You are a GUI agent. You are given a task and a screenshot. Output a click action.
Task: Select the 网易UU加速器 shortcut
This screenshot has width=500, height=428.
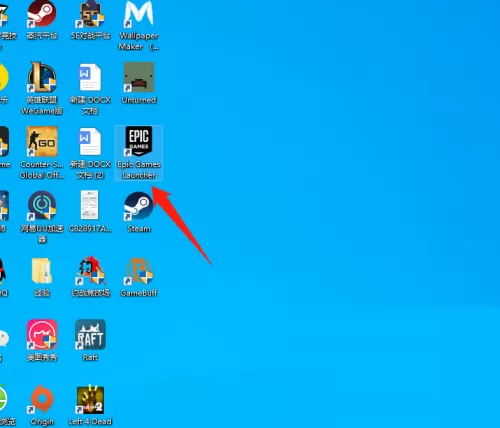pos(42,206)
